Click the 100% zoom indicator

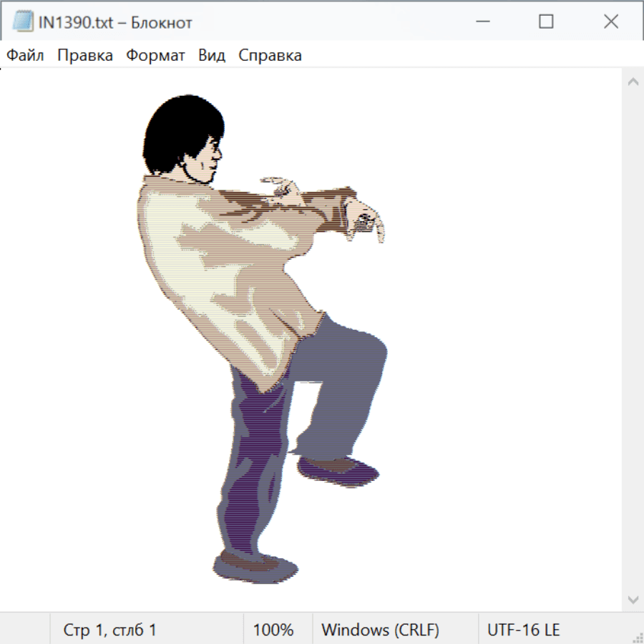[x=273, y=630]
